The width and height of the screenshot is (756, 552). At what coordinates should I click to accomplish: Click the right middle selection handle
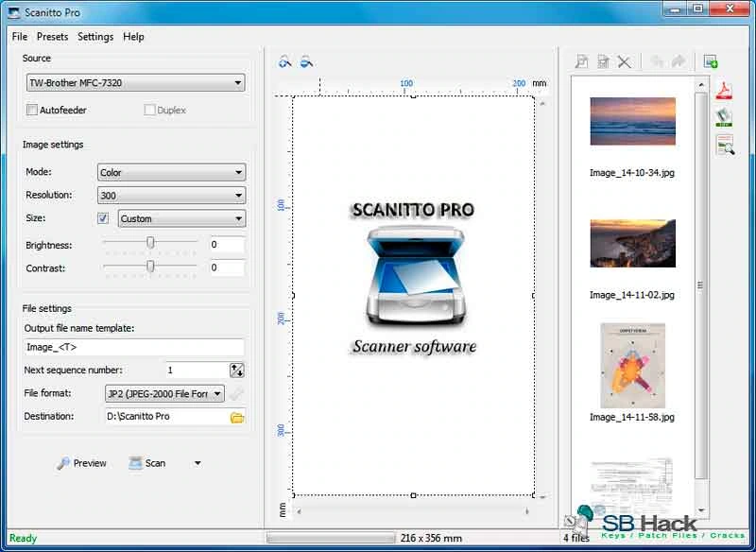coord(534,296)
